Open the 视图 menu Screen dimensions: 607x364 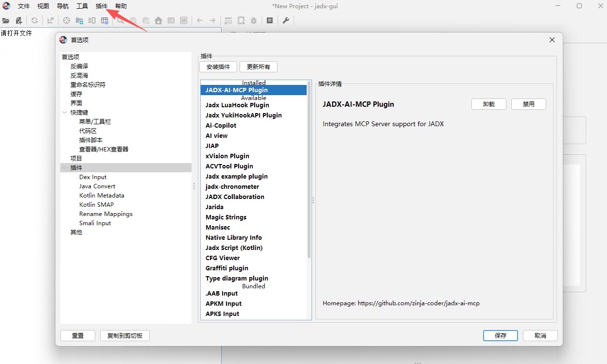coord(43,6)
